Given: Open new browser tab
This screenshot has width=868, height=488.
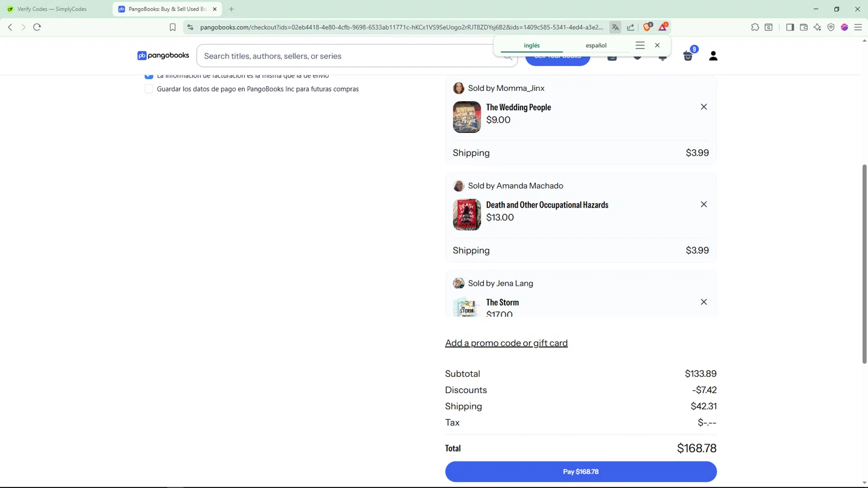Looking at the screenshot, I should tap(231, 9).
